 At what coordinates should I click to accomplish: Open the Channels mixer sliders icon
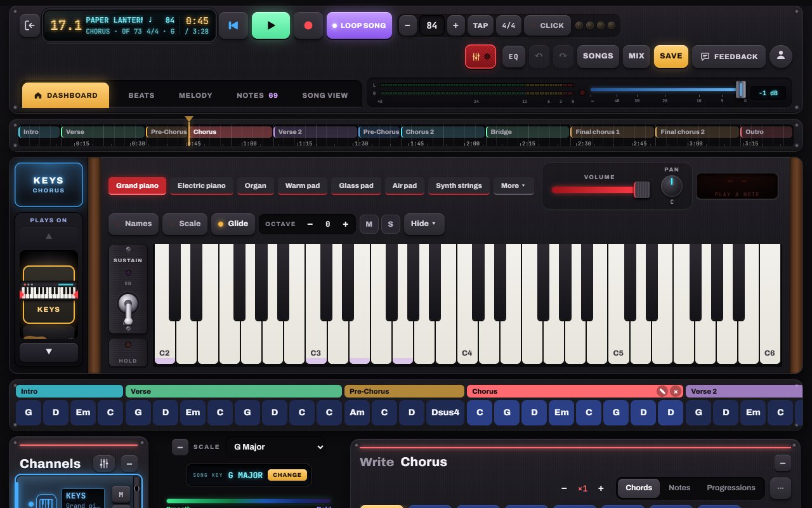104,464
